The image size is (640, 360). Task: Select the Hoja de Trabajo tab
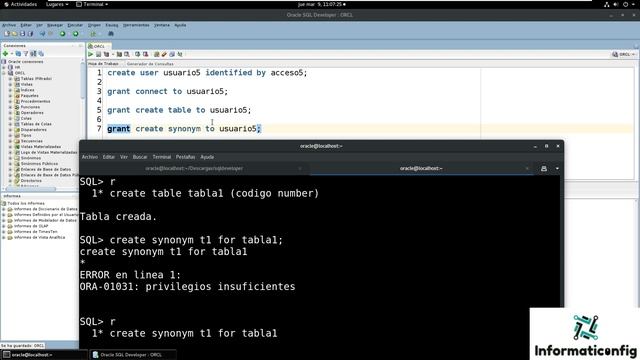point(103,64)
